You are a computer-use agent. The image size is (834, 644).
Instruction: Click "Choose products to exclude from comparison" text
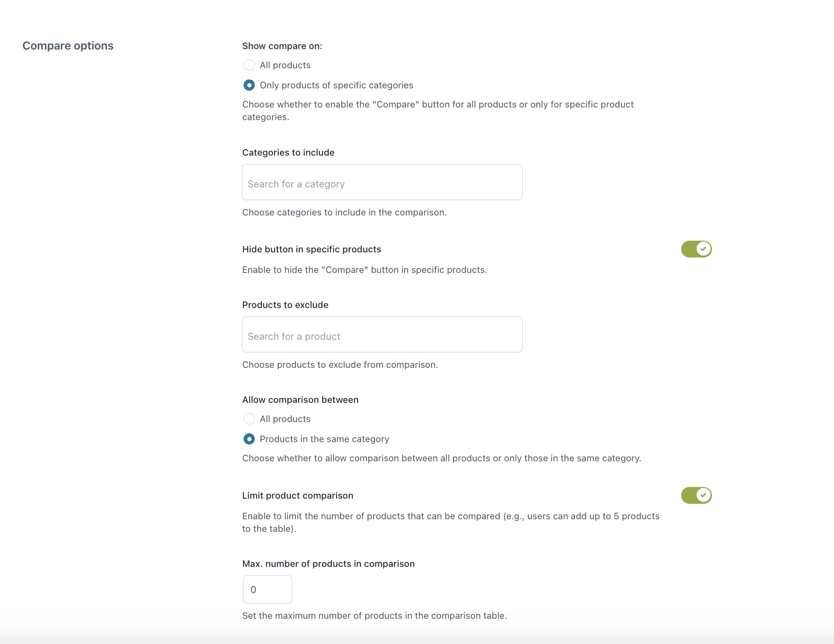coord(340,365)
